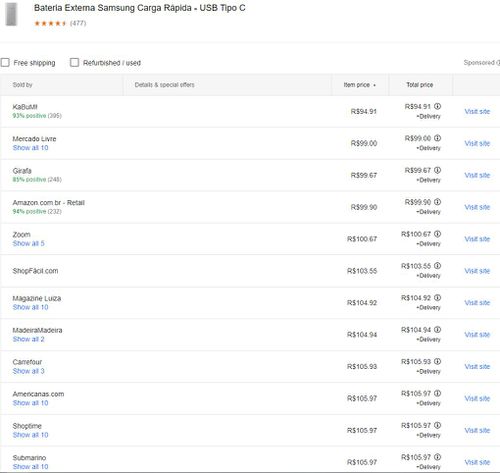Click info icon next to Carrefour total price
The height and width of the screenshot is (473, 500).
click(x=438, y=361)
